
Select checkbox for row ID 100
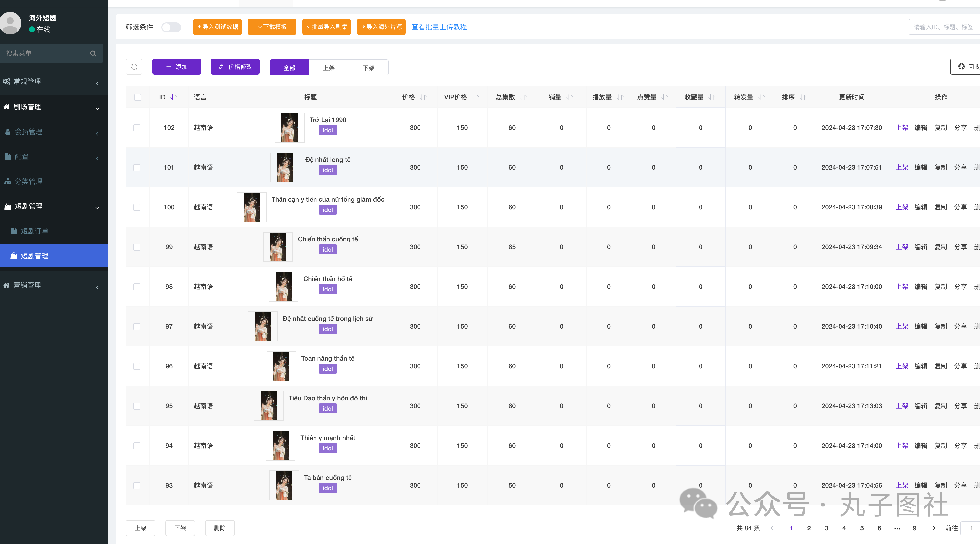pos(137,207)
